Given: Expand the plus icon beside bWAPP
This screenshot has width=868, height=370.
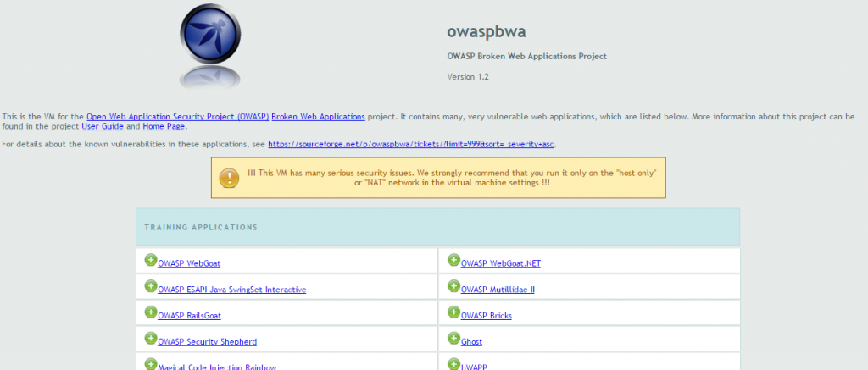Looking at the screenshot, I should click(454, 364).
